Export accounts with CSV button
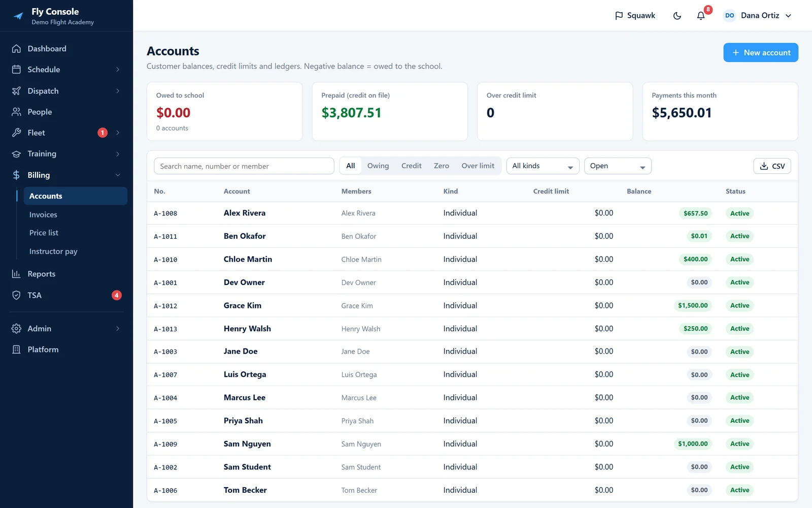 click(x=772, y=166)
